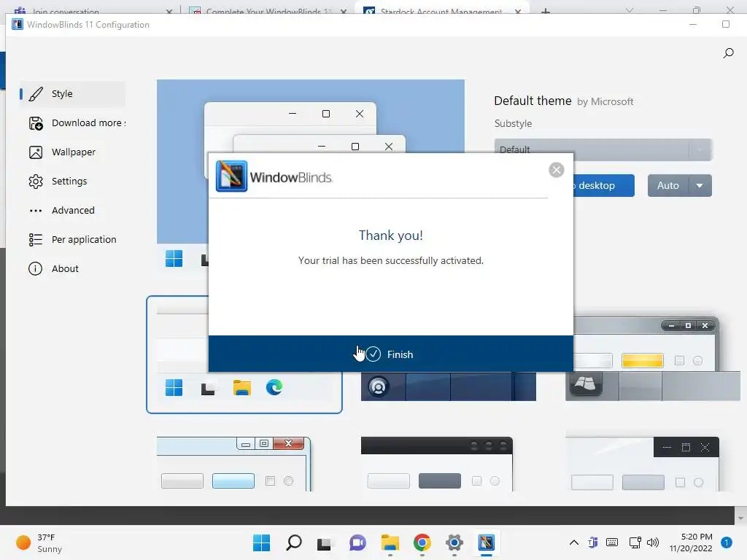Open the volume tray icon

point(653,542)
